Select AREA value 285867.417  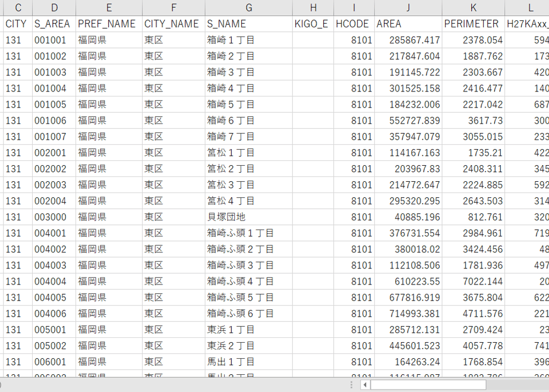pyautogui.click(x=408, y=40)
